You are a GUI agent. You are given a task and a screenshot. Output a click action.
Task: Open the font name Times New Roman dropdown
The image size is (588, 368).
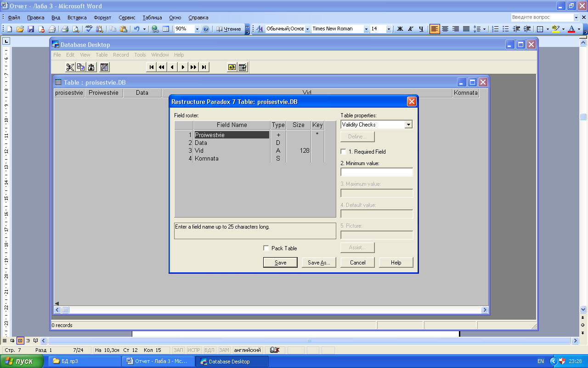tap(366, 29)
